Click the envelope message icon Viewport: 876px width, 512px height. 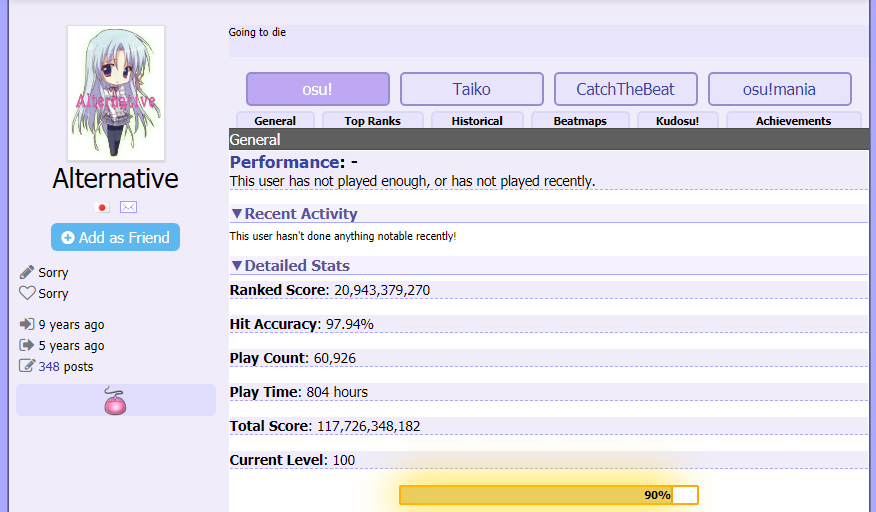128,207
